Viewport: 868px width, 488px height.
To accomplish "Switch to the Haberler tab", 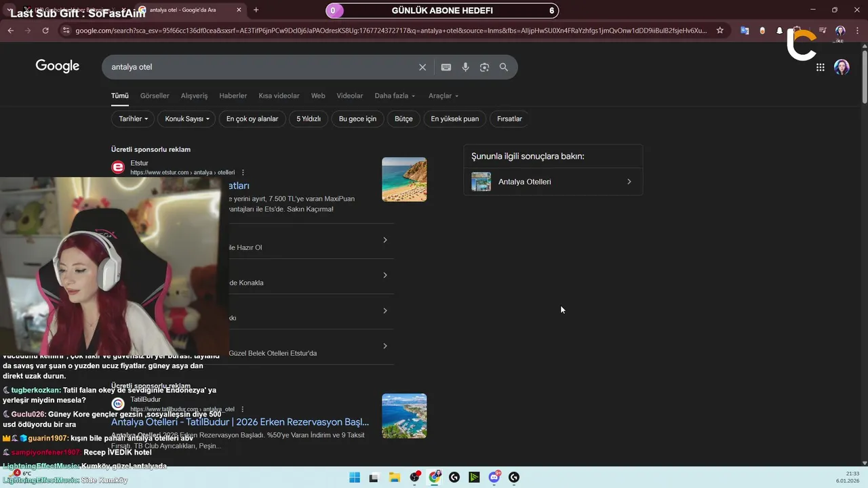I will point(233,96).
